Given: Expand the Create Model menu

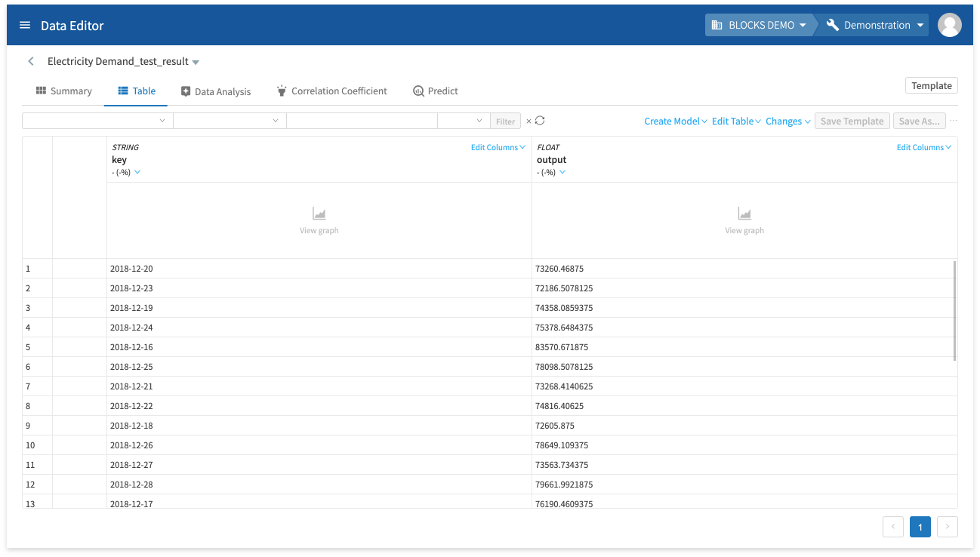Looking at the screenshot, I should 676,121.
